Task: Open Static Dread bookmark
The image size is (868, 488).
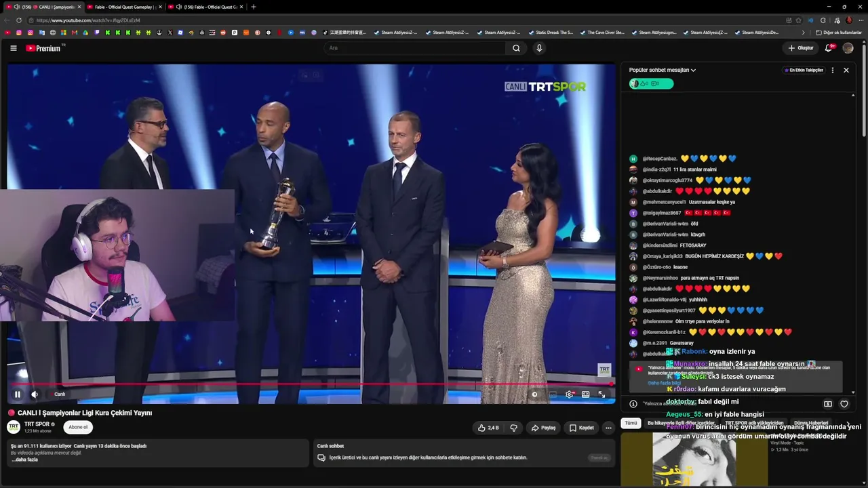Action: (x=550, y=33)
